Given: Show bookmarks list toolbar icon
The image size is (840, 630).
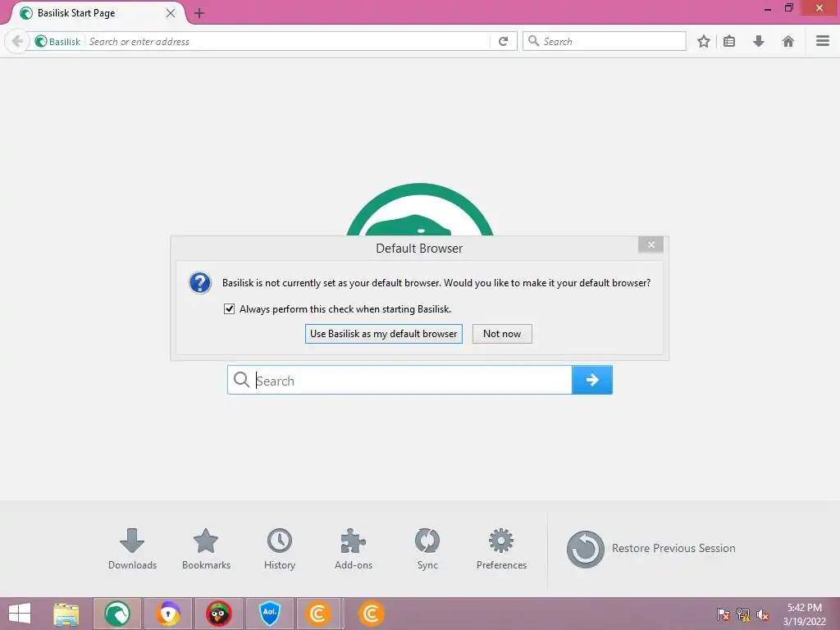Looking at the screenshot, I should click(x=729, y=41).
